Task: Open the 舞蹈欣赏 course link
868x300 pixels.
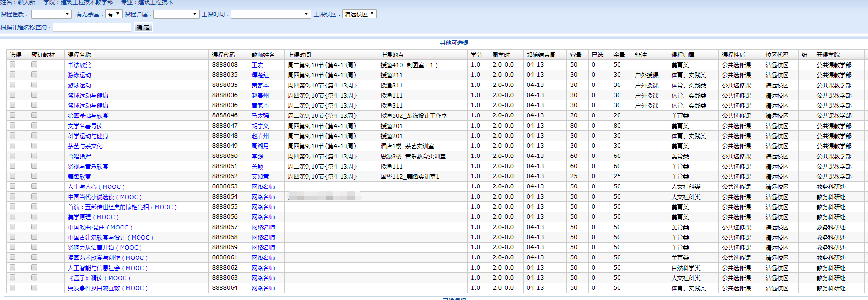Action: [x=79, y=177]
